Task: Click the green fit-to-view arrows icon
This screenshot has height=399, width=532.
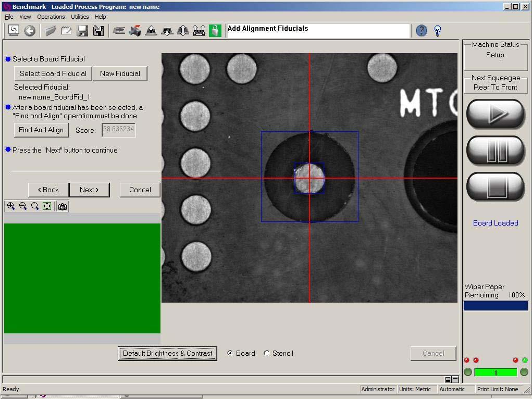Action: tap(47, 206)
